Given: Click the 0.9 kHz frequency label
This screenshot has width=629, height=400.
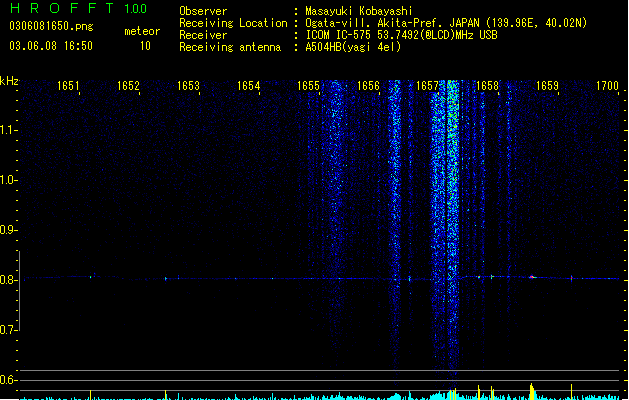Looking at the screenshot, I should 8,230.
